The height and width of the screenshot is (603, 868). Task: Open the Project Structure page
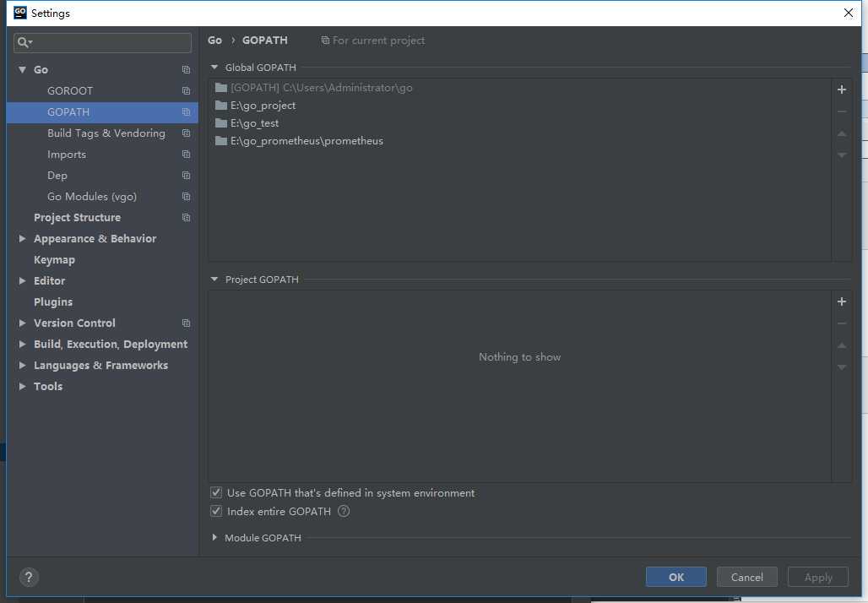coord(77,218)
